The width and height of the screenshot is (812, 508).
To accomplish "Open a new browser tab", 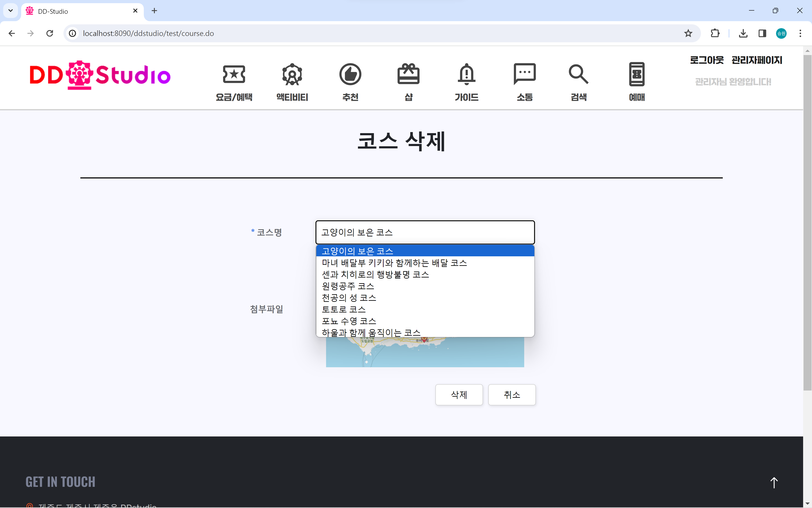I will pos(154,11).
